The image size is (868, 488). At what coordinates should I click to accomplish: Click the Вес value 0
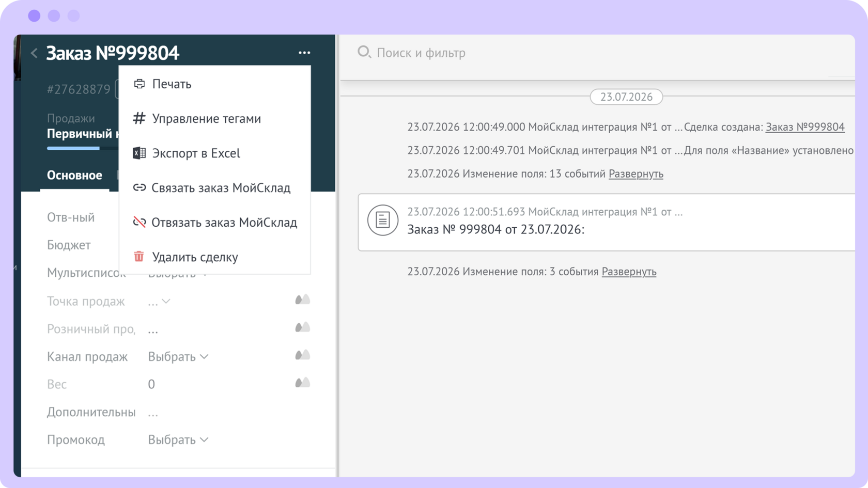coord(151,384)
